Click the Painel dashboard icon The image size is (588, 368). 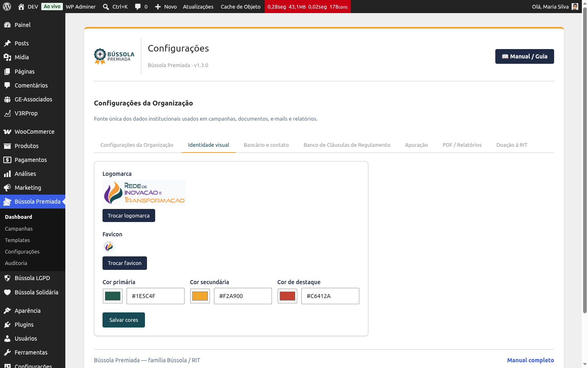click(7, 25)
